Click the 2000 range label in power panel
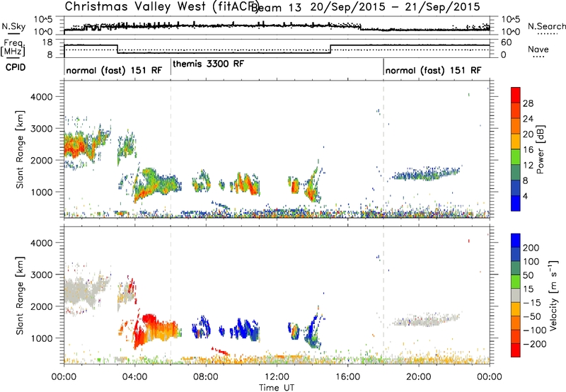Viewport: 566px width, 392px height. 41,160
